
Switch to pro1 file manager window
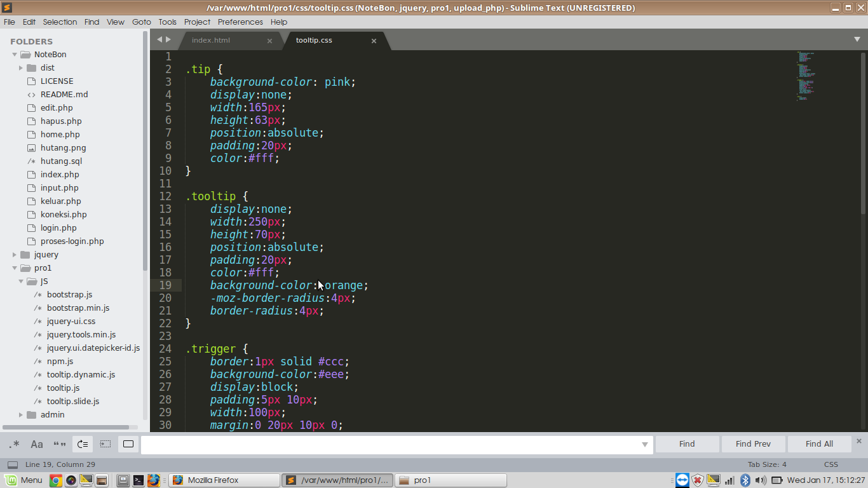click(x=451, y=480)
